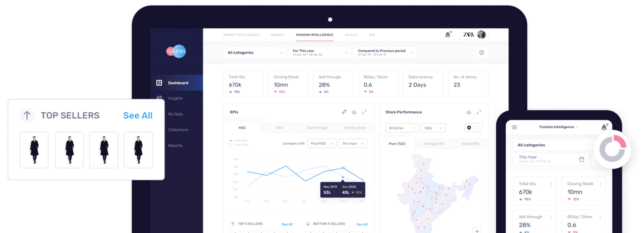Switch Store Performance to list view
The height and width of the screenshot is (233, 644).
(x=478, y=128)
